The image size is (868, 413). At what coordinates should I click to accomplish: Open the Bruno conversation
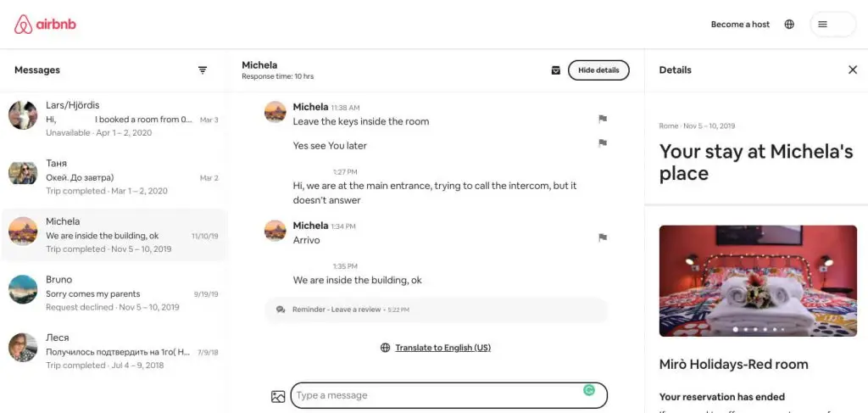pos(114,293)
